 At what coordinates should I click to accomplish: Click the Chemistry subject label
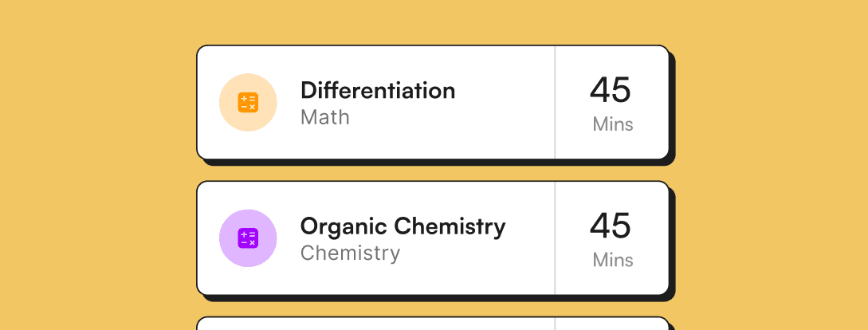click(x=351, y=253)
